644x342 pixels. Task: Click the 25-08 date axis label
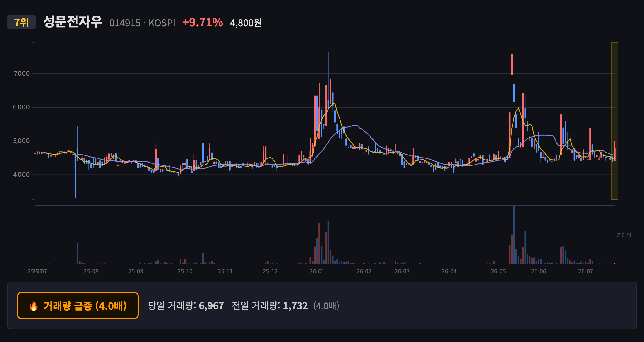[x=91, y=271]
